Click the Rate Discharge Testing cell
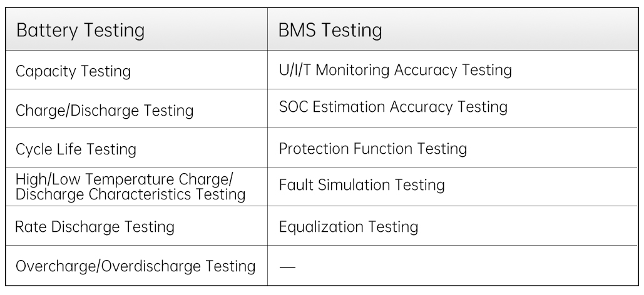 (95, 226)
